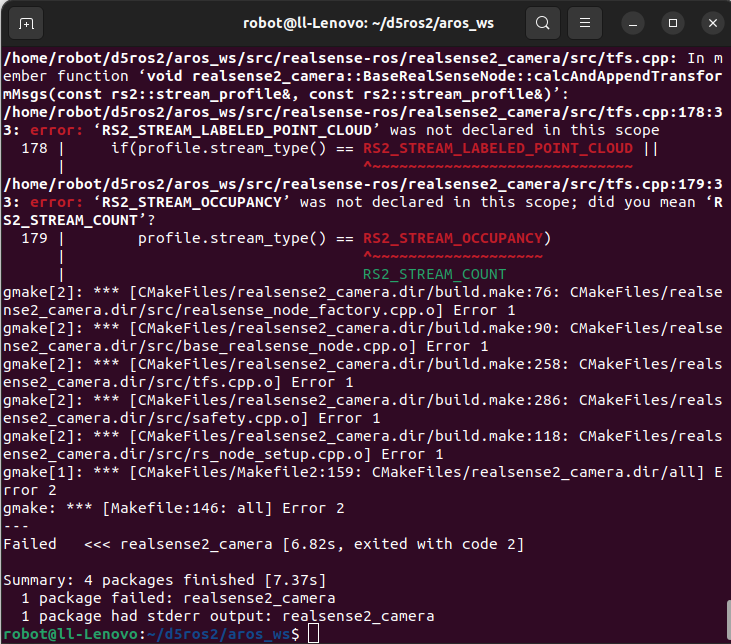731x644 pixels.
Task: Click the green 'RS2_STREAM_COUNT' suggestion
Action: pos(434,274)
